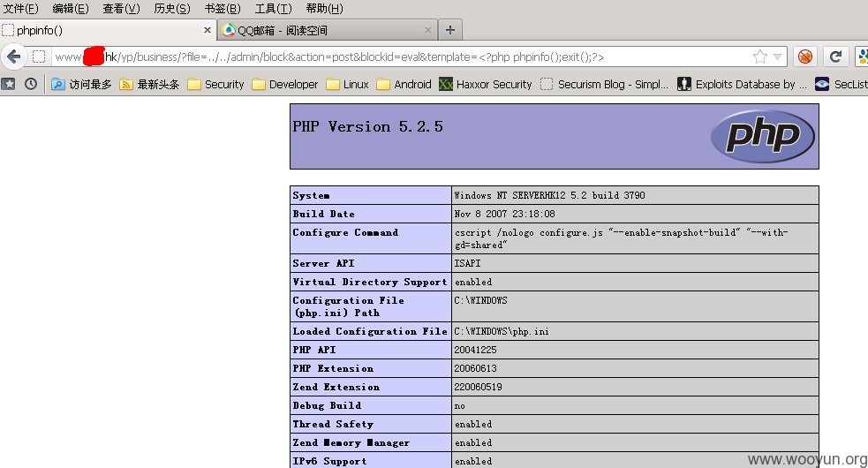The image size is (868, 468).
Task: Select the IPv6 Support label
Action: click(x=329, y=461)
